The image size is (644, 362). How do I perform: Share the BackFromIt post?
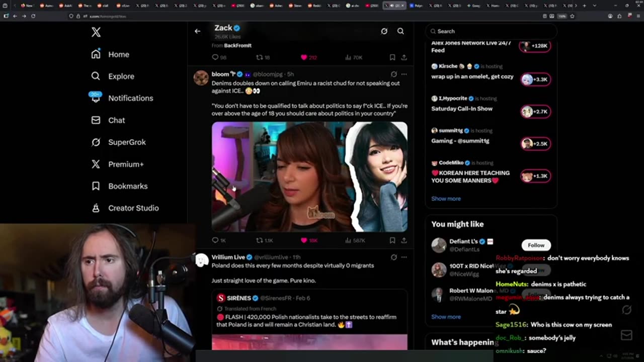tap(404, 57)
